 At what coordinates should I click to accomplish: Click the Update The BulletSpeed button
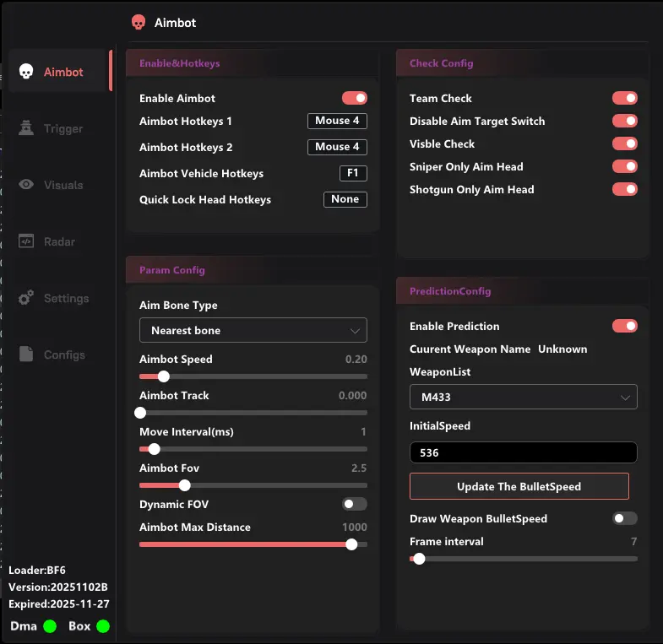[519, 486]
